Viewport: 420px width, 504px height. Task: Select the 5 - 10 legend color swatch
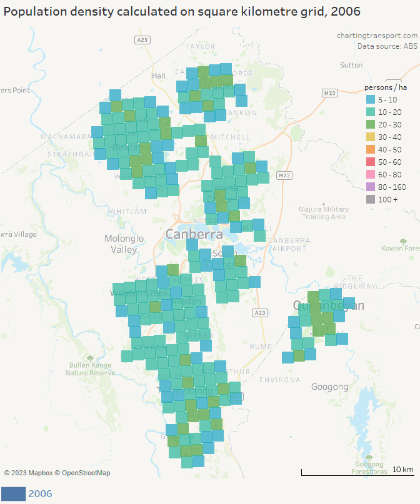(370, 100)
